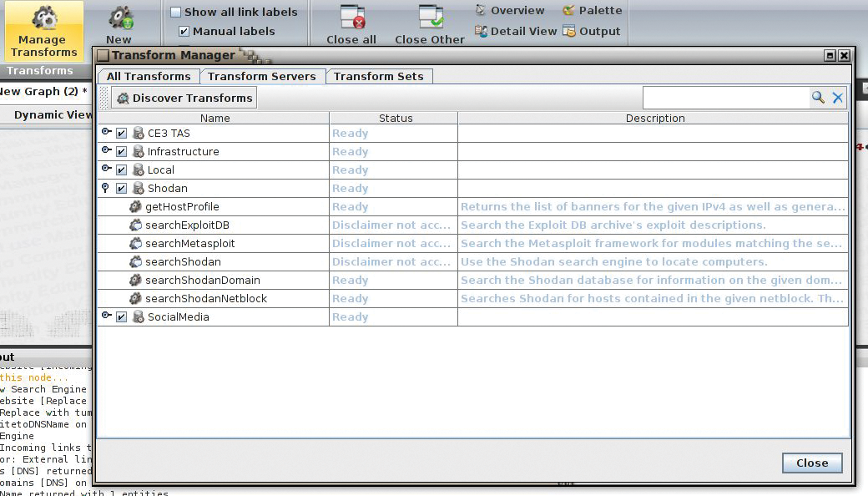This screenshot has width=868, height=496.
Task: Expand the CE3 TAS node
Action: 106,132
